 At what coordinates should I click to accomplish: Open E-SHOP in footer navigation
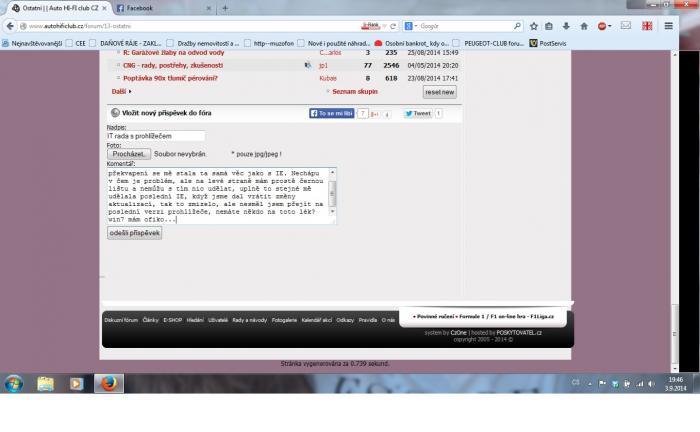click(x=173, y=320)
